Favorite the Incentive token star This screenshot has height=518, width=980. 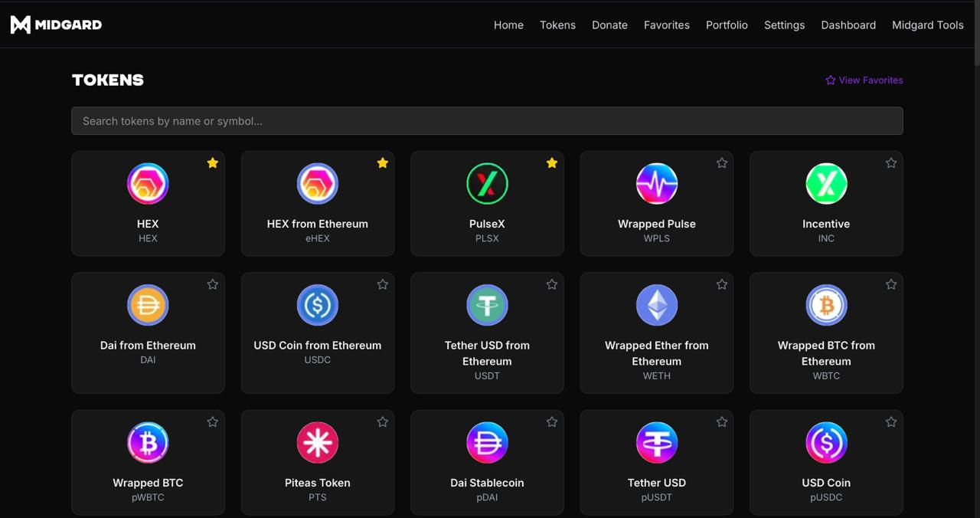(891, 163)
